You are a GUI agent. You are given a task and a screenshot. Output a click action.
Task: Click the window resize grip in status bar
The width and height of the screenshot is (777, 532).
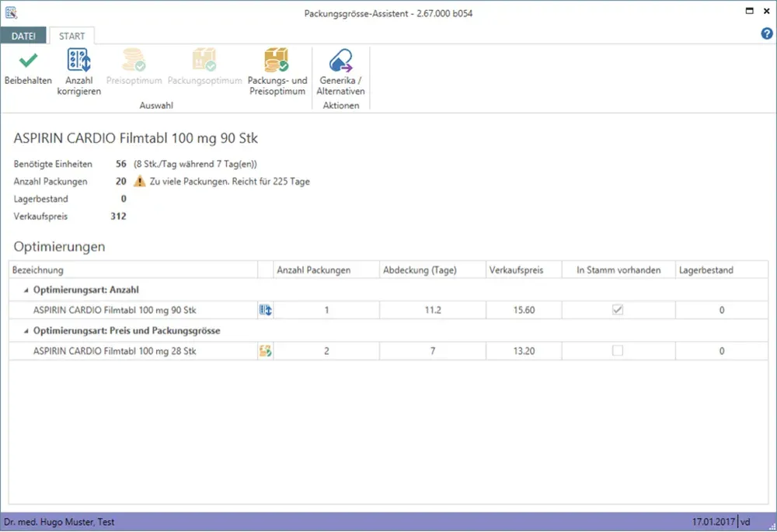pyautogui.click(x=772, y=527)
